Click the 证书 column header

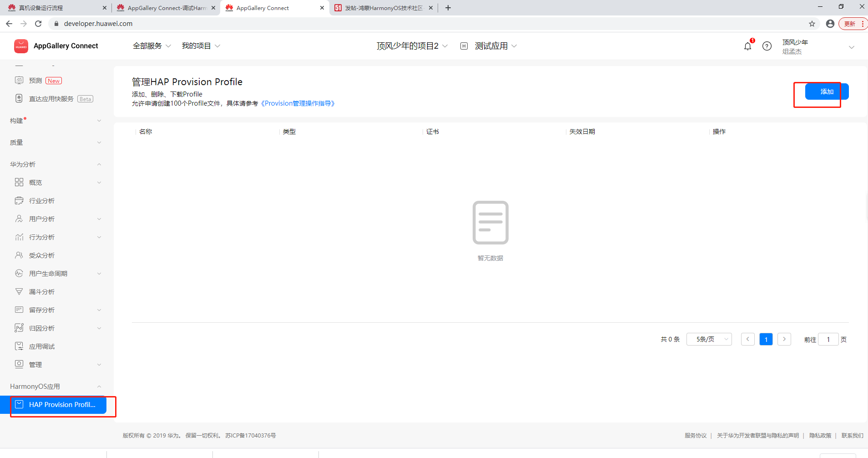click(433, 132)
